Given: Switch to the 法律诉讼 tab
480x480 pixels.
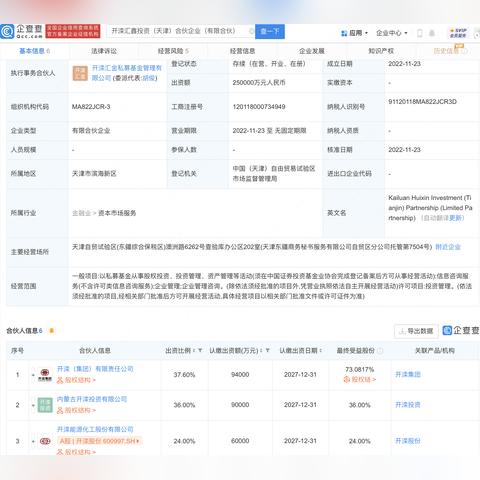Looking at the screenshot, I should coord(104,51).
